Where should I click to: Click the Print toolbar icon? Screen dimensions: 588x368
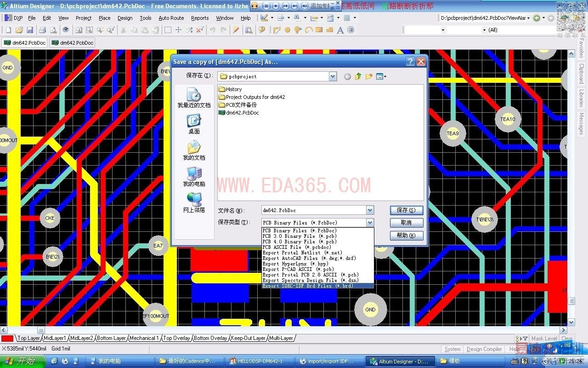42,30
